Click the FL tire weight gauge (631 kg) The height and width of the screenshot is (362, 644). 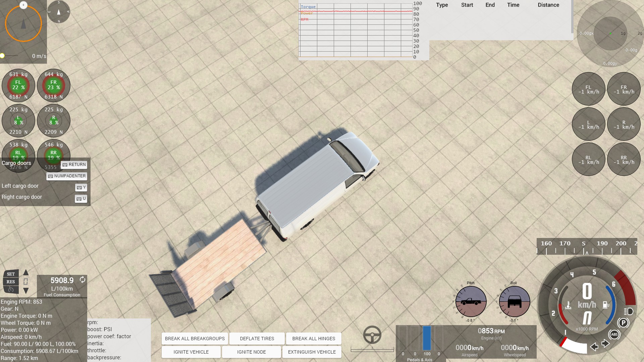click(18, 85)
